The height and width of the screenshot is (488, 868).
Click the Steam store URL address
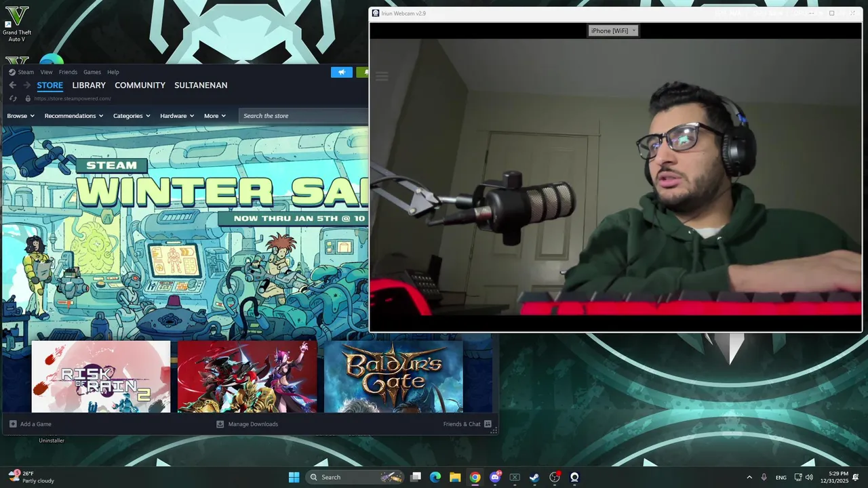point(73,98)
